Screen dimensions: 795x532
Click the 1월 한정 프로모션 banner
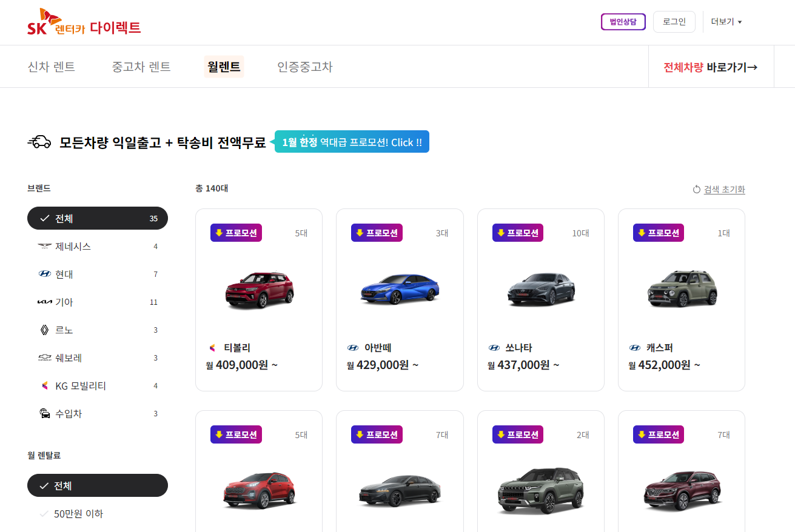point(352,142)
